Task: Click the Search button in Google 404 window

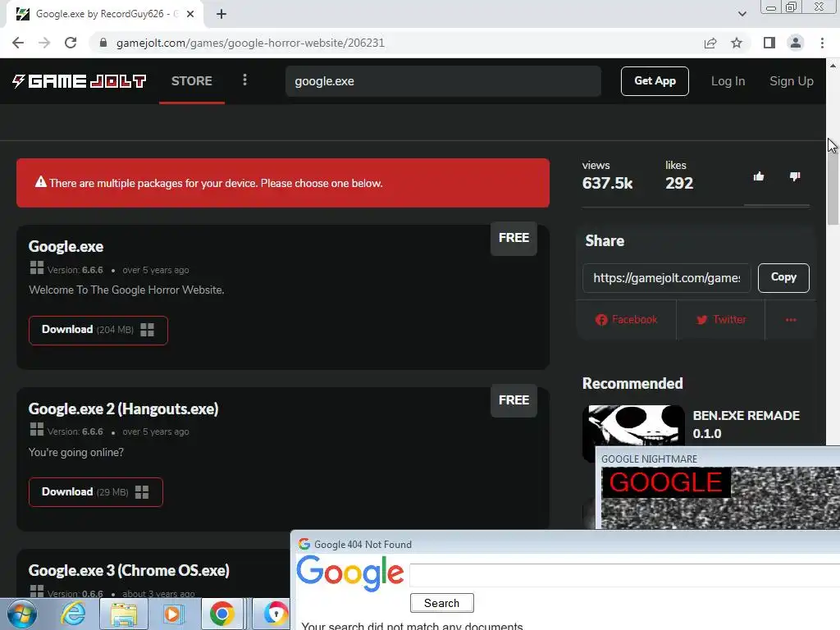Action: [441, 603]
